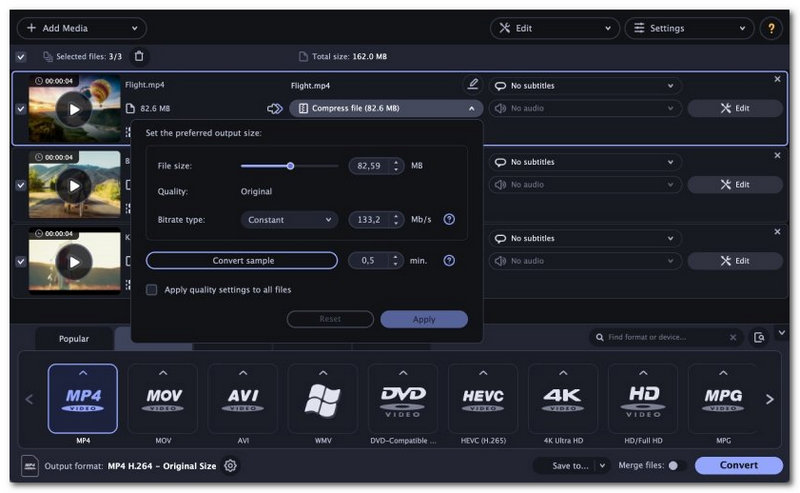Click the bitrate 133,2 Mb/s field
Screen dimensions: 800x493
(x=376, y=220)
